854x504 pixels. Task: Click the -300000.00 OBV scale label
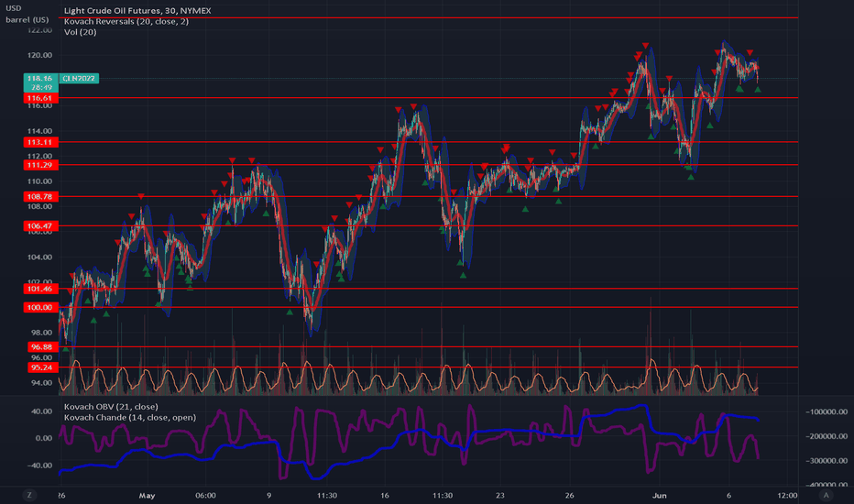click(x=827, y=461)
